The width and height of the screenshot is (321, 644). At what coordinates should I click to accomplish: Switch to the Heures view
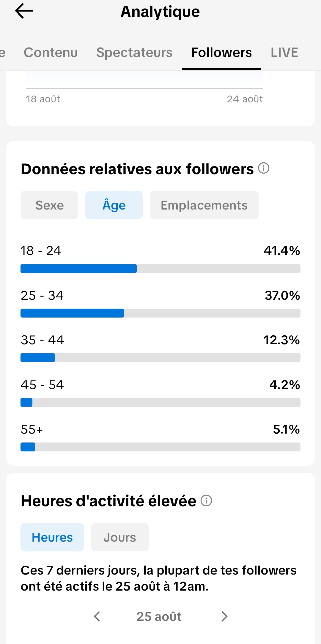pyautogui.click(x=52, y=537)
